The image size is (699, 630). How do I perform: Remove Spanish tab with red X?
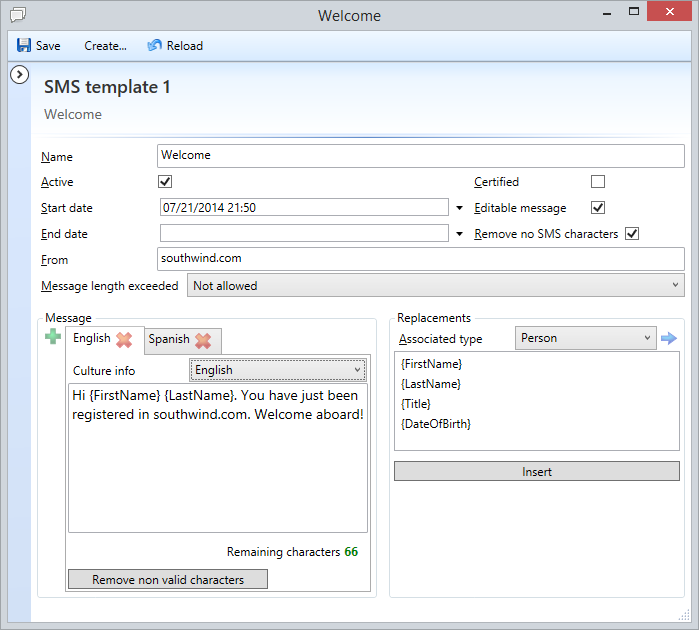pos(203,340)
